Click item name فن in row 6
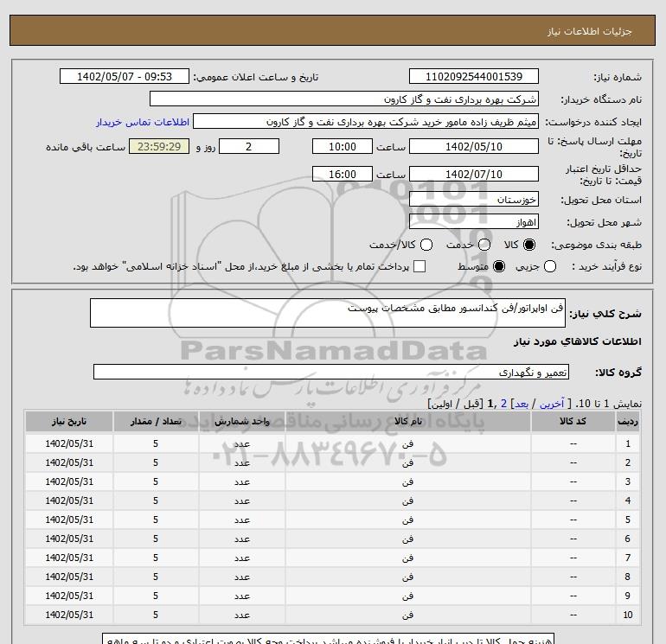The height and width of the screenshot is (644, 666). coord(407,539)
